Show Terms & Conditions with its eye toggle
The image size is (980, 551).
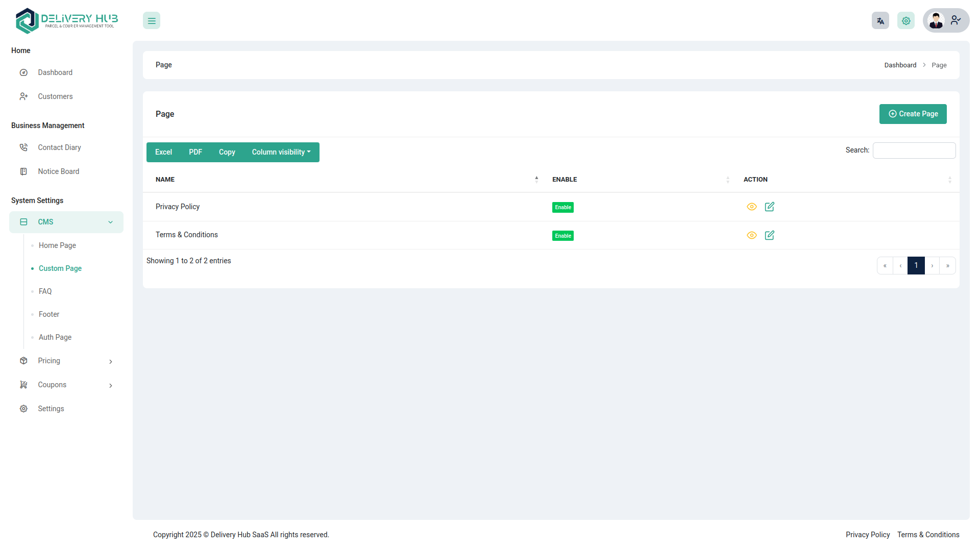click(x=751, y=235)
